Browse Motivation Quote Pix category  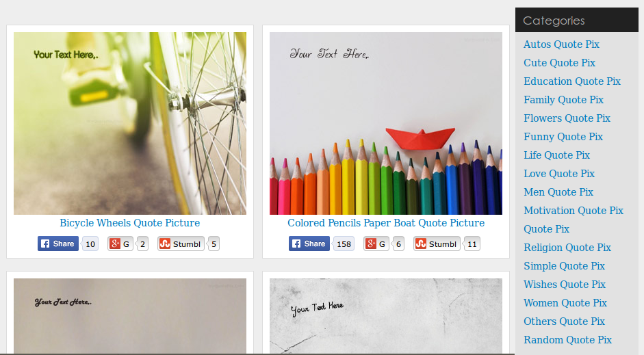pos(574,211)
